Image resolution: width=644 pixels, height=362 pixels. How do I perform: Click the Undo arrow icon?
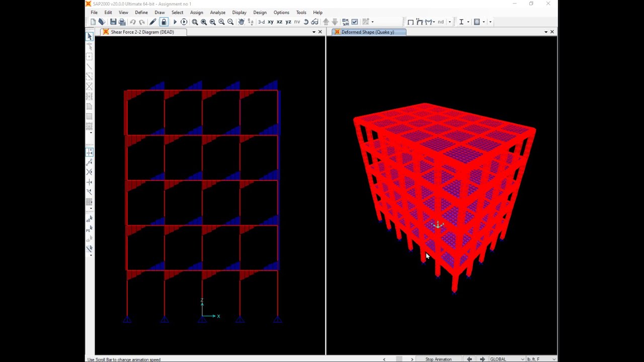133,22
